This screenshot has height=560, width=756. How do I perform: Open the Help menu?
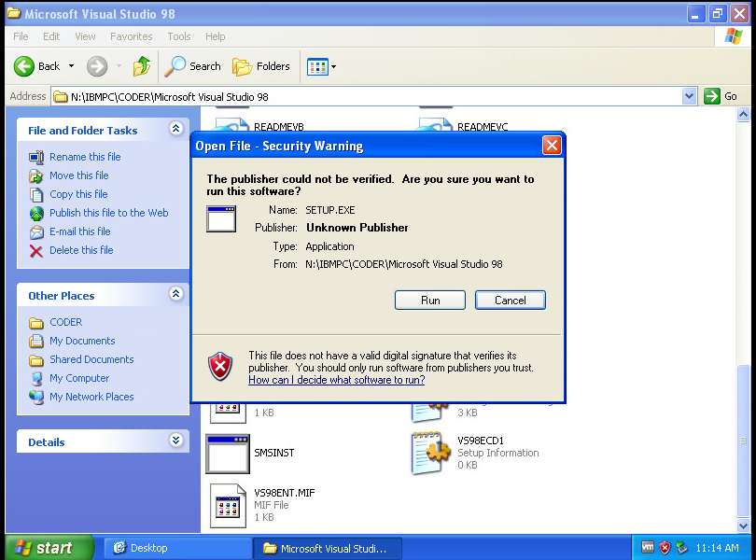[215, 36]
